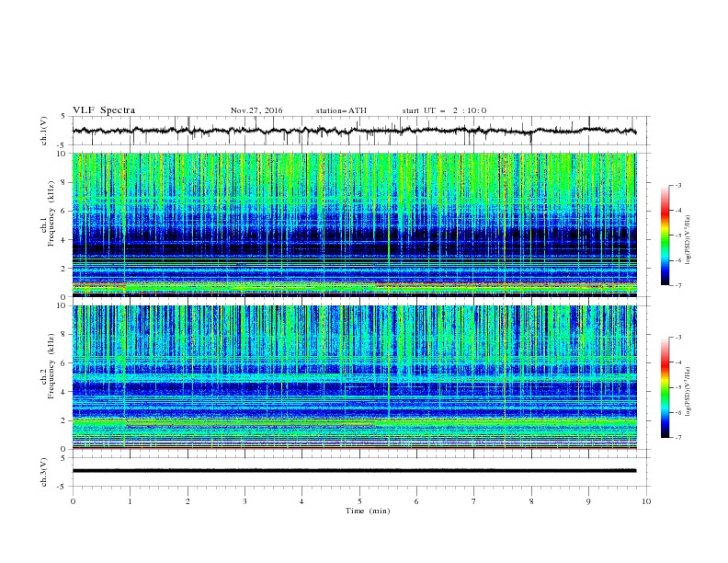Click inside the ch.1 spectrogram panel

(x=355, y=224)
